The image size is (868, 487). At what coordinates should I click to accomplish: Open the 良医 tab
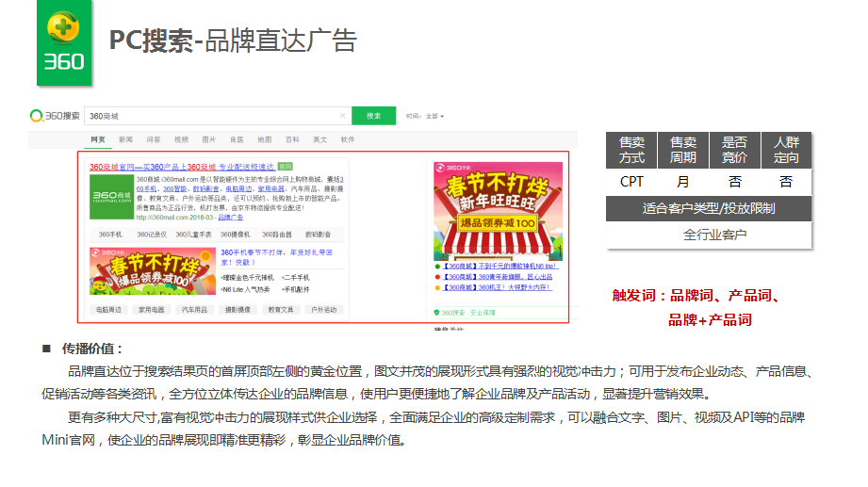tap(237, 139)
